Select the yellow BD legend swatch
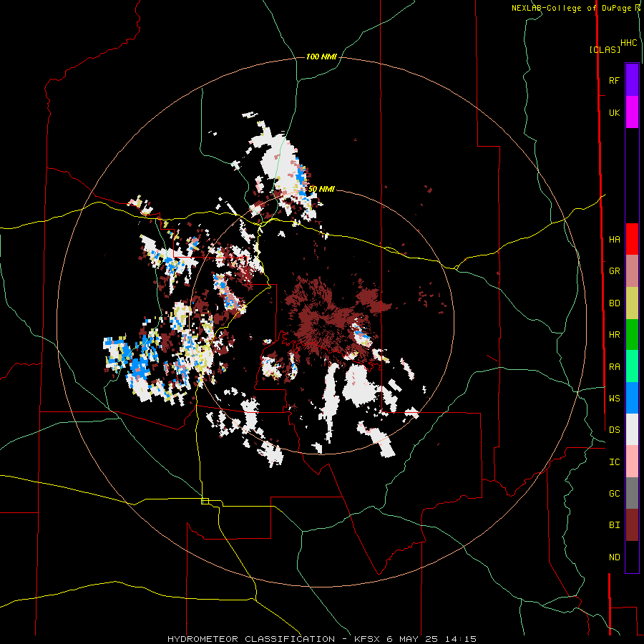Image resolution: width=644 pixels, height=644 pixels. point(632,303)
